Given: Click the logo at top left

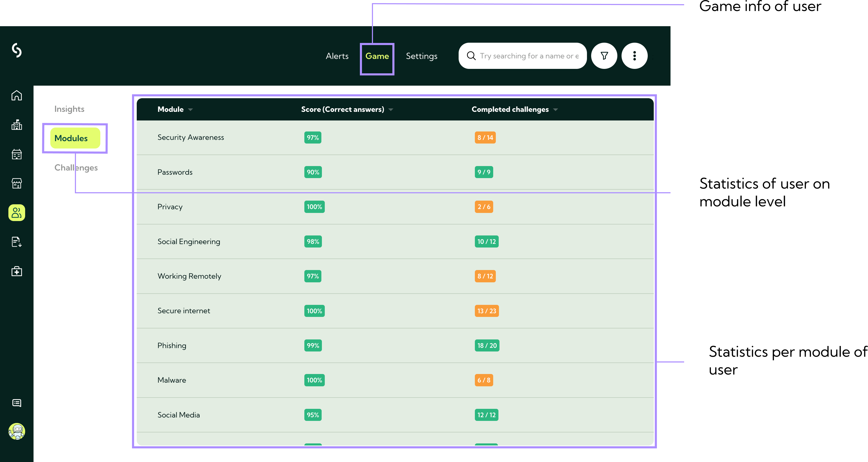Looking at the screenshot, I should pos(17,50).
